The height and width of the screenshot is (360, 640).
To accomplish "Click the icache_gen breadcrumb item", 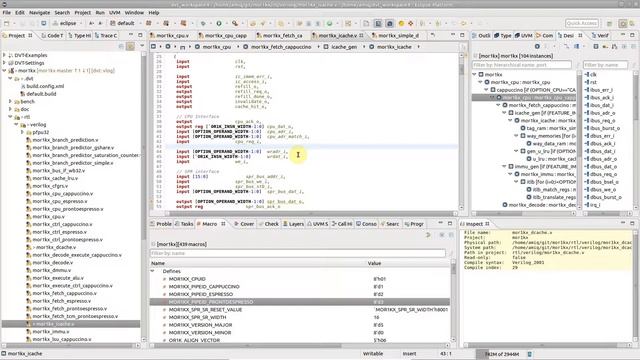I will [x=340, y=47].
